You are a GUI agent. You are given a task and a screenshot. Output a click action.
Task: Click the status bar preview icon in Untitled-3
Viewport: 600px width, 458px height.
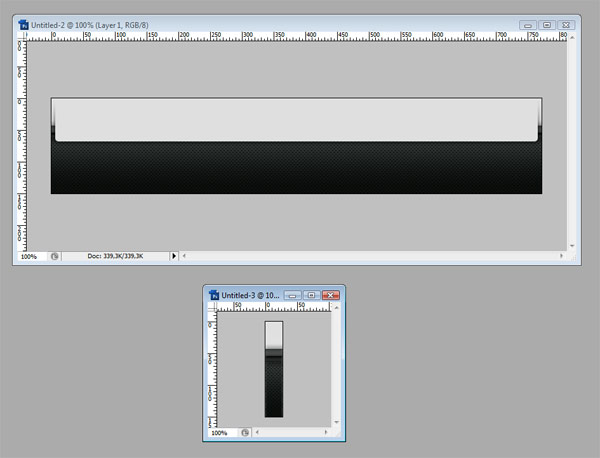(245, 432)
